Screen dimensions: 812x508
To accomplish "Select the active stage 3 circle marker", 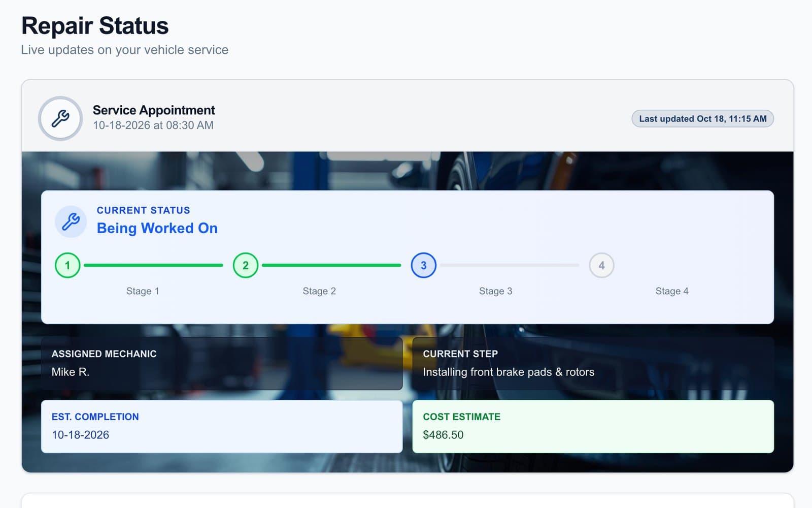I will 424,265.
